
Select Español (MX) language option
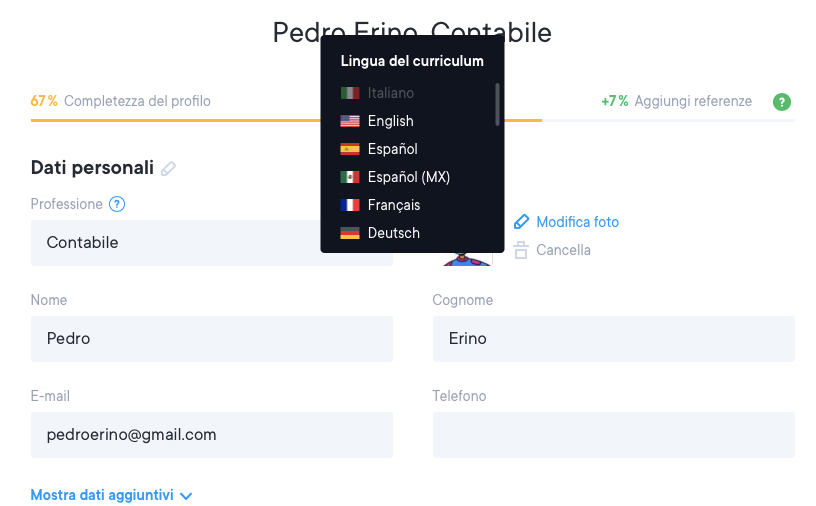coord(408,177)
